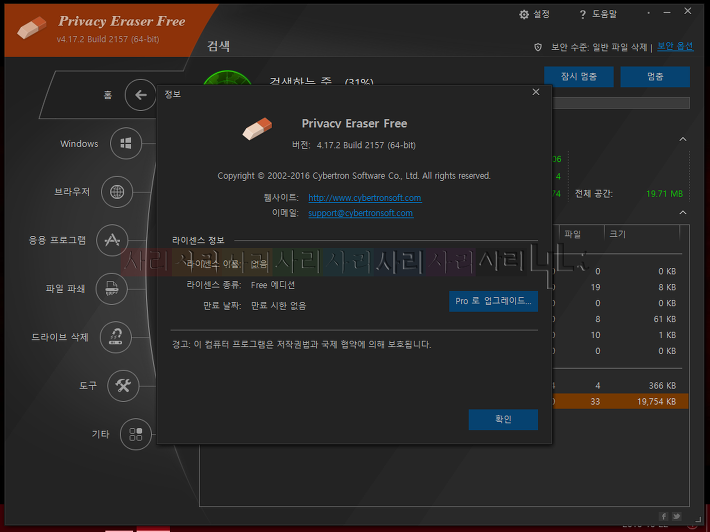This screenshot has height=532, width=710.
Task: Stop scan with 멈춤 button
Action: tap(655, 77)
